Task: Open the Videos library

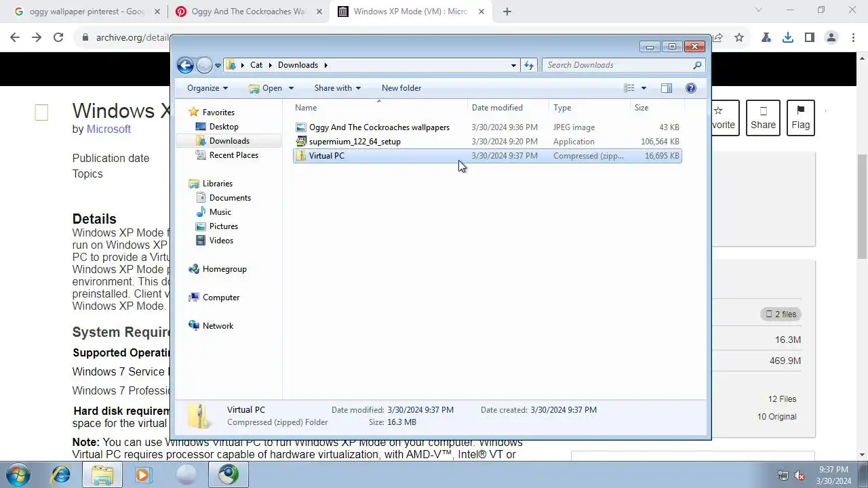Action: [x=221, y=241]
